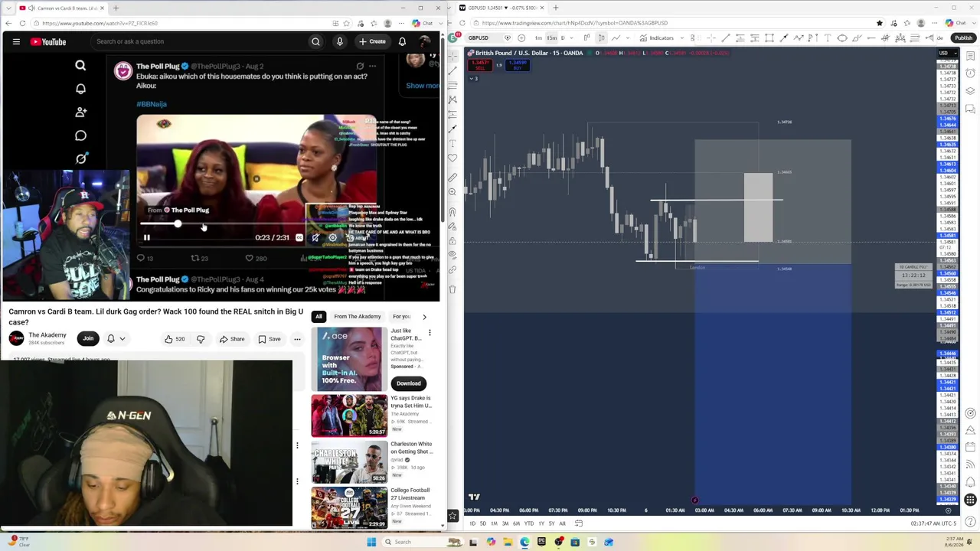Click the YouTube logo
Image resolution: width=980 pixels, height=551 pixels.
pos(48,41)
